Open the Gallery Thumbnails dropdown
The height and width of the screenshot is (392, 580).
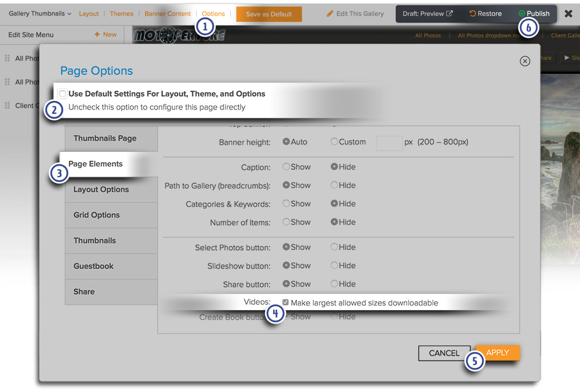click(x=40, y=13)
